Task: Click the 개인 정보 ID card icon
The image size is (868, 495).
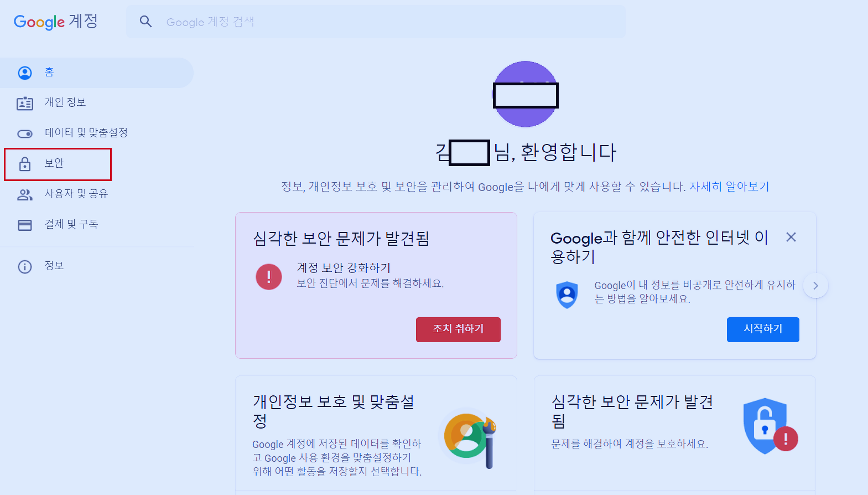Action: (25, 103)
